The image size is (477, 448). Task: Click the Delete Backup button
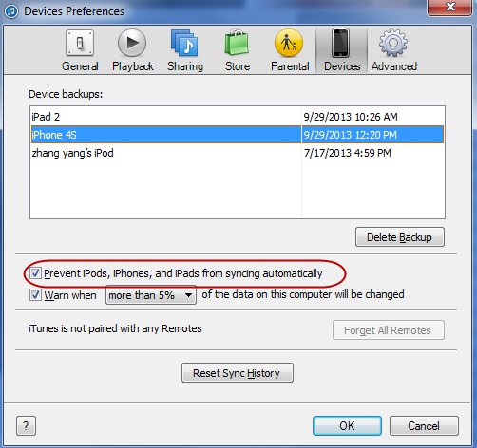400,237
